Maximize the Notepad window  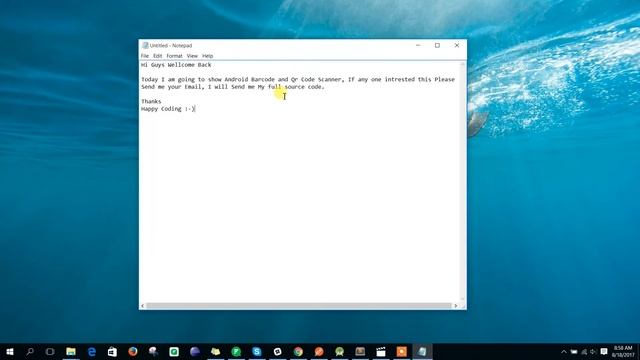(x=437, y=45)
